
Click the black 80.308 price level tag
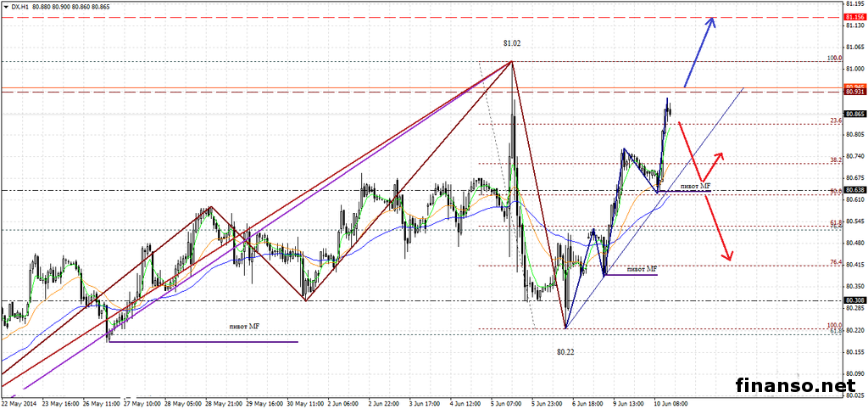[854, 300]
